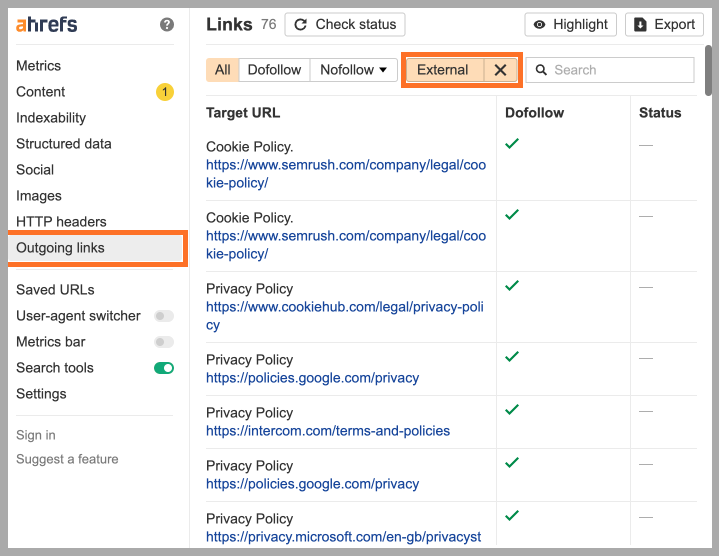Open the Images section
This screenshot has width=719, height=556.
pyautogui.click(x=39, y=196)
